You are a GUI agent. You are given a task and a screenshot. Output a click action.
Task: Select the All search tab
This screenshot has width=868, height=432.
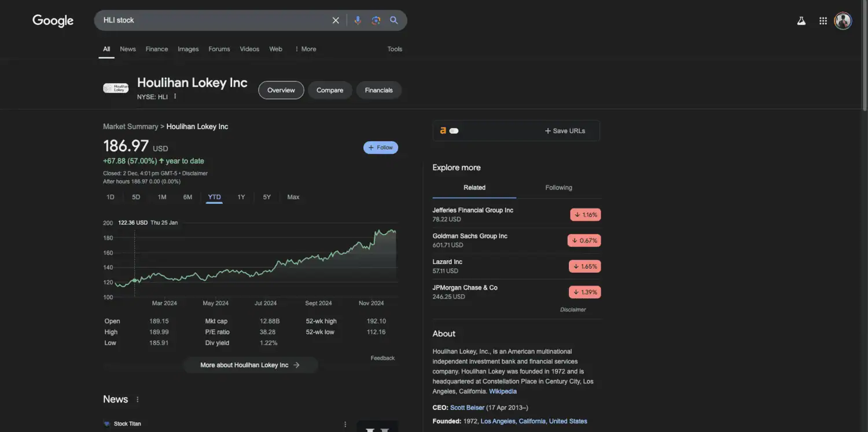[106, 49]
